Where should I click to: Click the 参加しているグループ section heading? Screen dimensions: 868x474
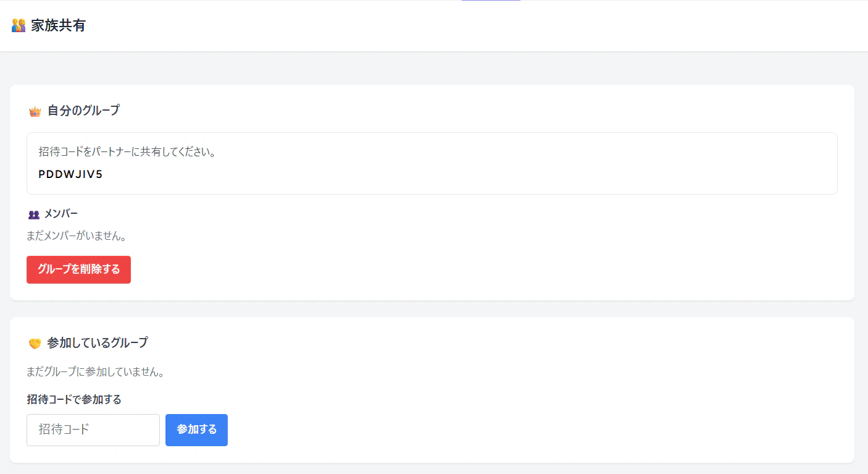tap(98, 342)
